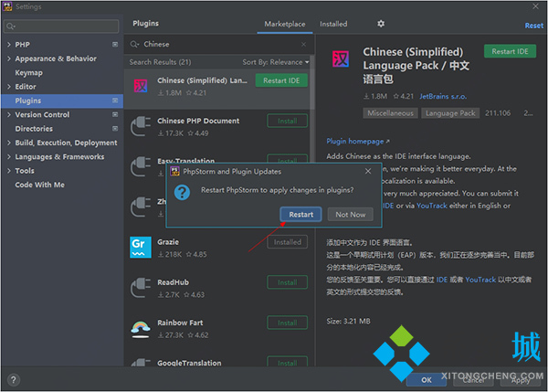Click Restart IDE in the search results
Viewport: 548px width, 392px height.
pyautogui.click(x=281, y=80)
